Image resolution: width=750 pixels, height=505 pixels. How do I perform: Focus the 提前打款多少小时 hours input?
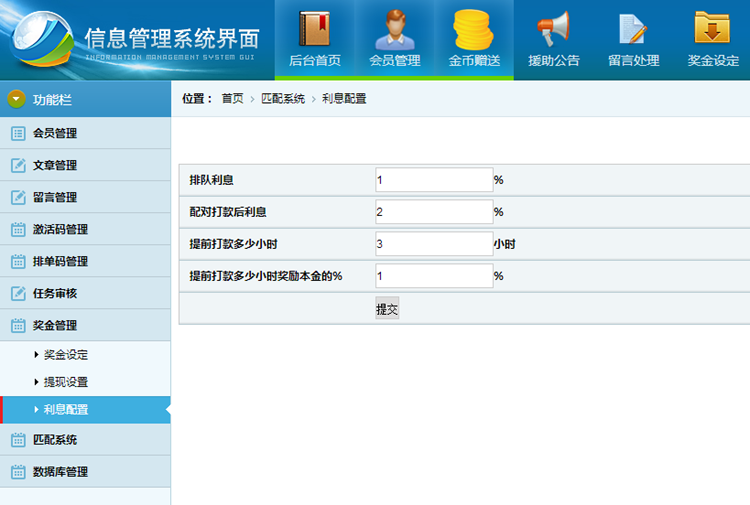click(x=434, y=244)
